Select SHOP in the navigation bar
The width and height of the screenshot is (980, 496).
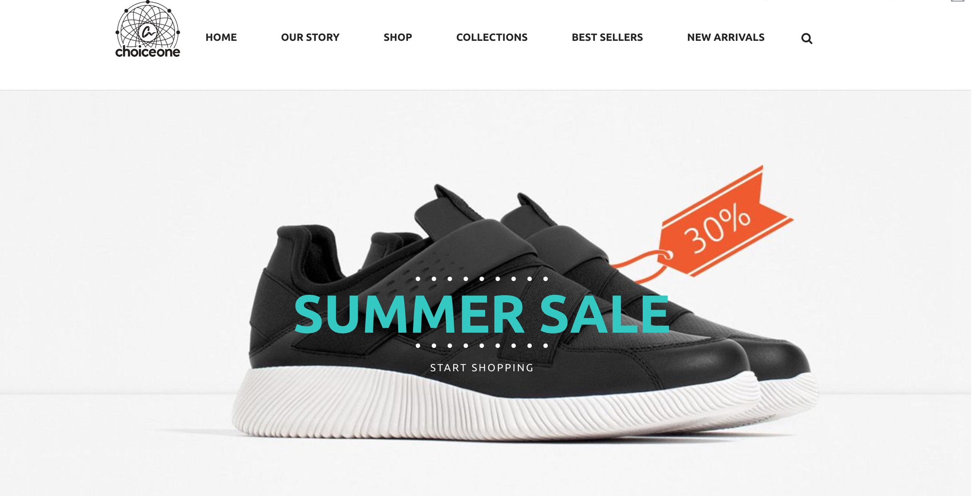point(397,37)
